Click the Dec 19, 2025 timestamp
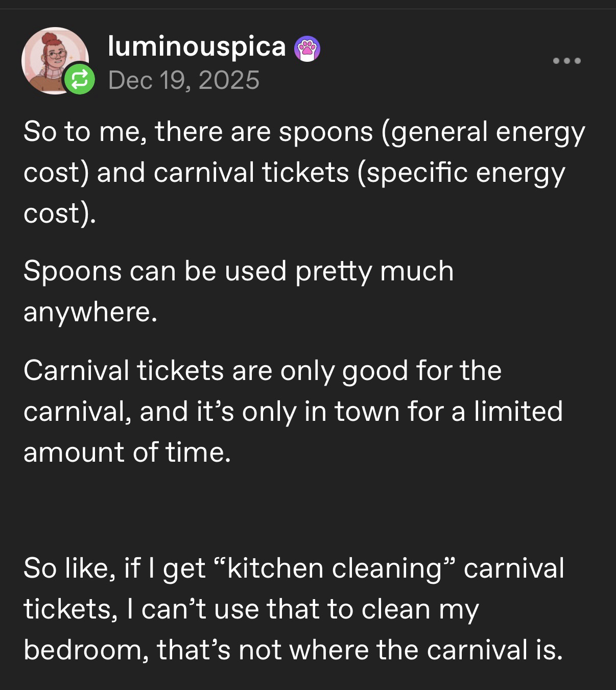Screen dimensions: 616x690 [x=184, y=80]
